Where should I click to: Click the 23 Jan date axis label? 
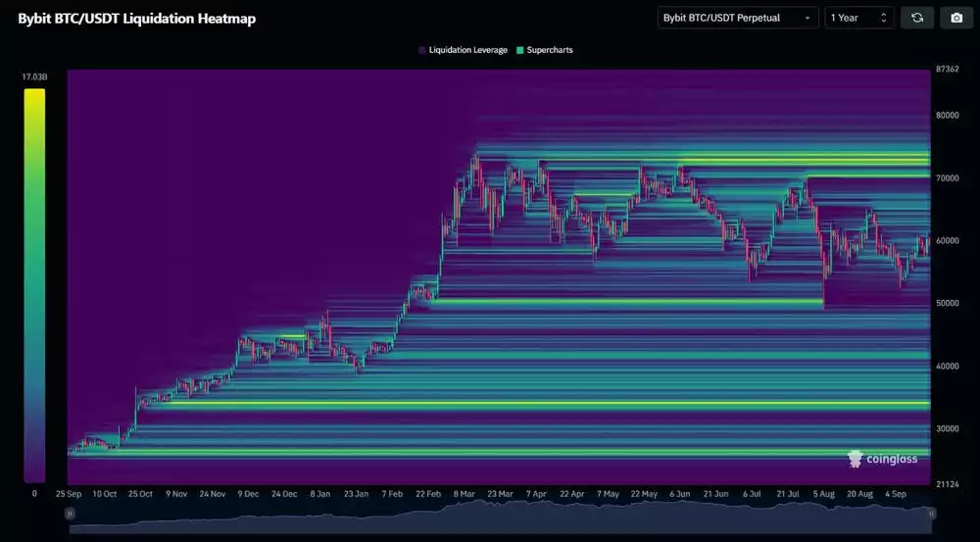(x=357, y=494)
